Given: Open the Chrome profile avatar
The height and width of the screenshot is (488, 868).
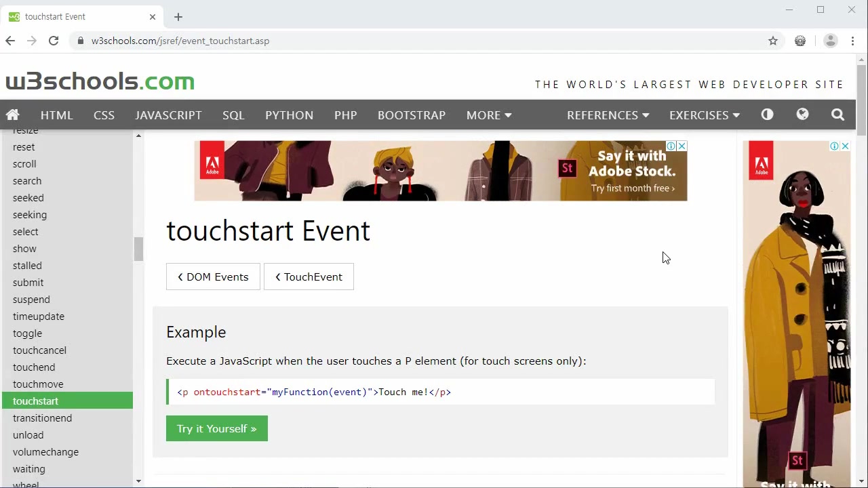Looking at the screenshot, I should click(830, 41).
